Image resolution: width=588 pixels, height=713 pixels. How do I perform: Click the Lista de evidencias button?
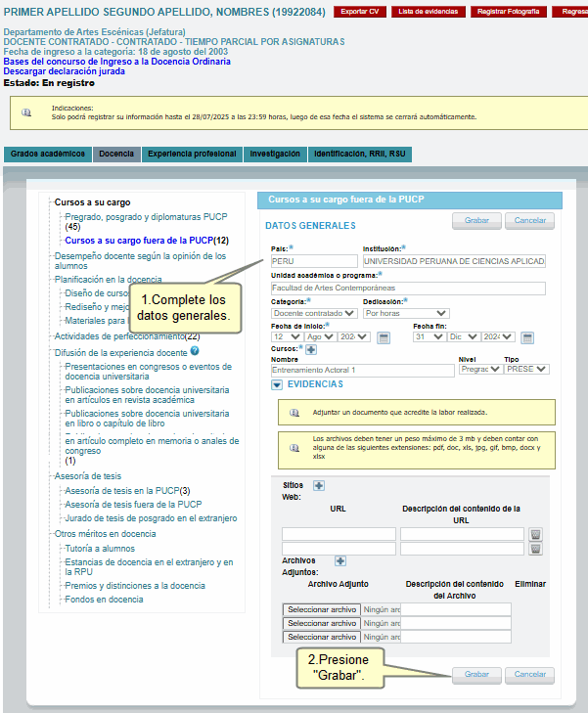tap(429, 12)
